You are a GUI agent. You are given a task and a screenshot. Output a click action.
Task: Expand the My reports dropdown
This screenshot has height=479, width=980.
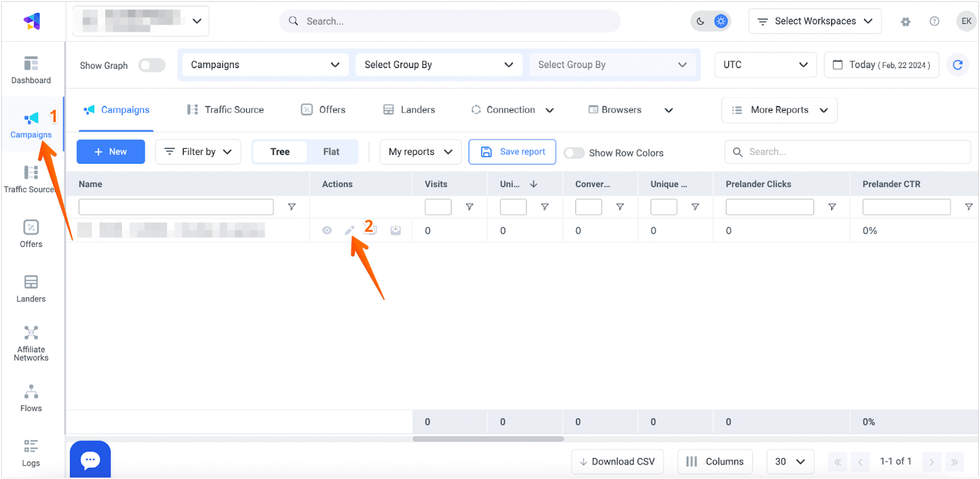[420, 152]
